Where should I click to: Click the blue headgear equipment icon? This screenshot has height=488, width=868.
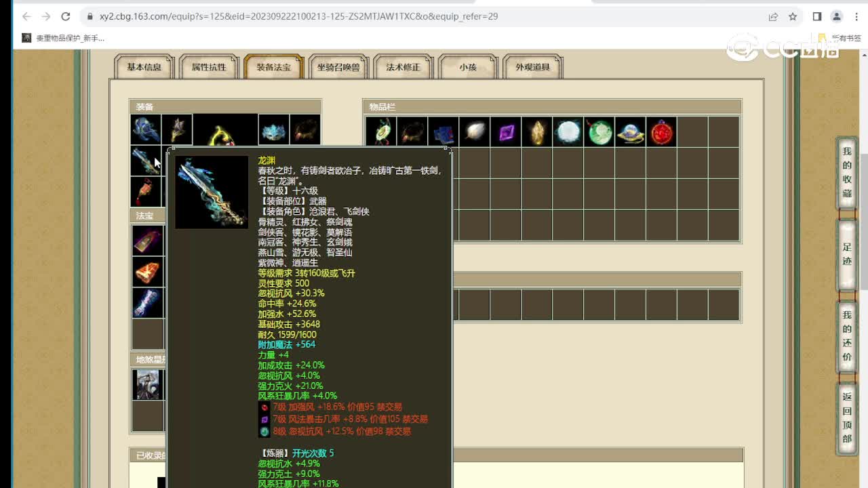click(x=146, y=129)
